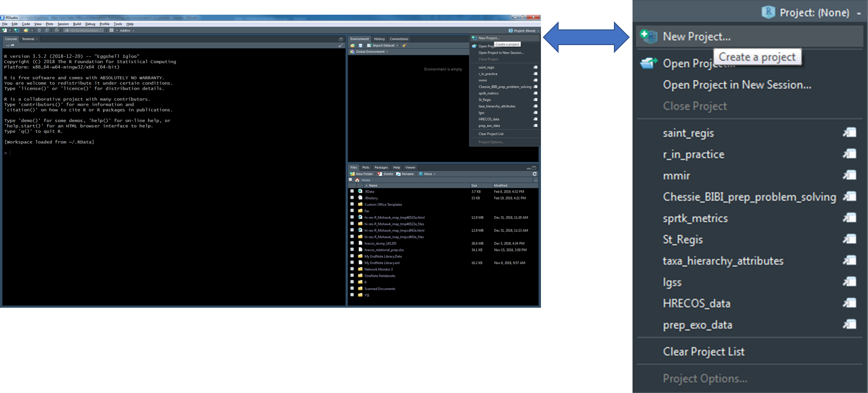Click the new-session icon beside HRECOS_data in enlarged menu
This screenshot has height=393, width=868.
click(x=850, y=303)
